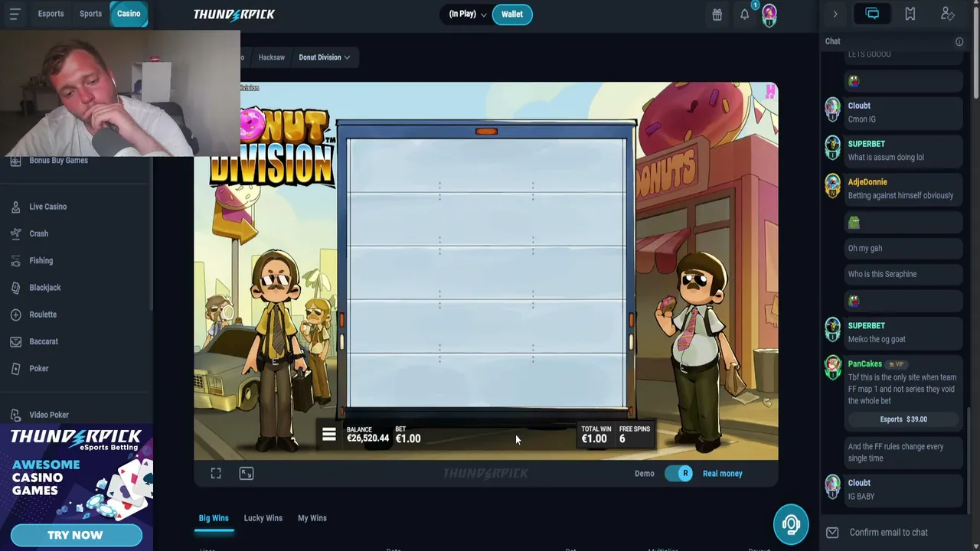Click the Live Casino sidebar icon
Image resolution: width=980 pixels, height=551 pixels.
pyautogui.click(x=15, y=207)
